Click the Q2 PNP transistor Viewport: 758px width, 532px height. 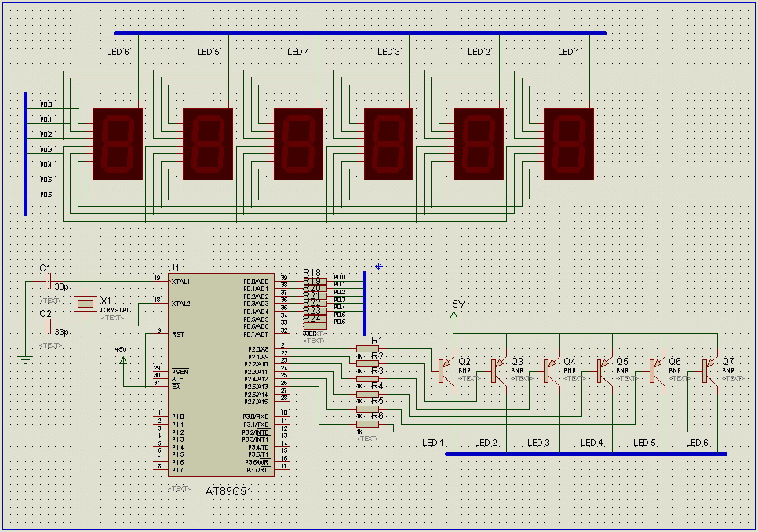(x=443, y=370)
